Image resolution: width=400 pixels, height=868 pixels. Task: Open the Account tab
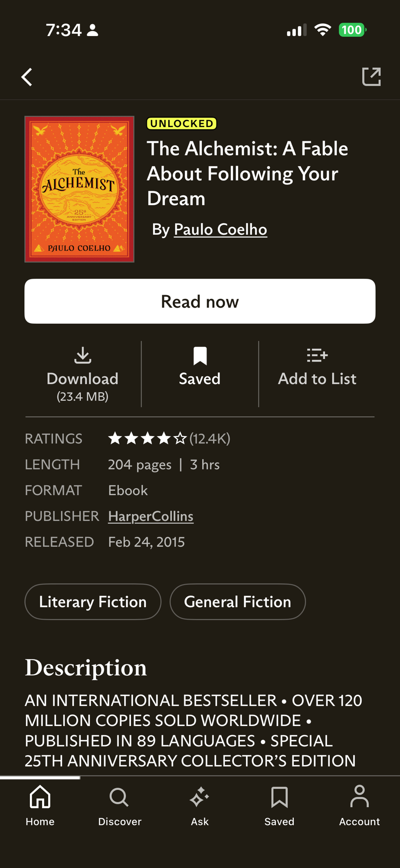tap(359, 806)
